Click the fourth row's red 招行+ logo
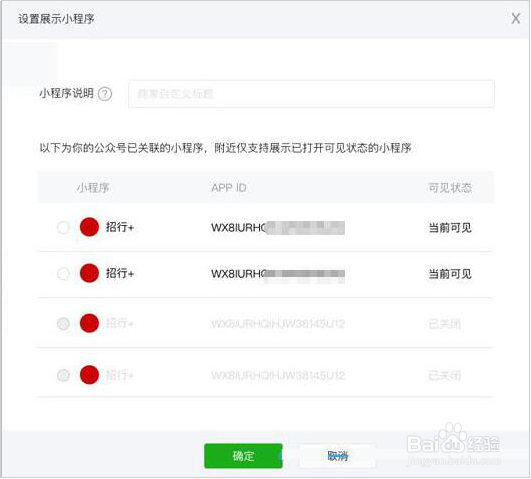The height and width of the screenshot is (479, 531). coord(89,375)
